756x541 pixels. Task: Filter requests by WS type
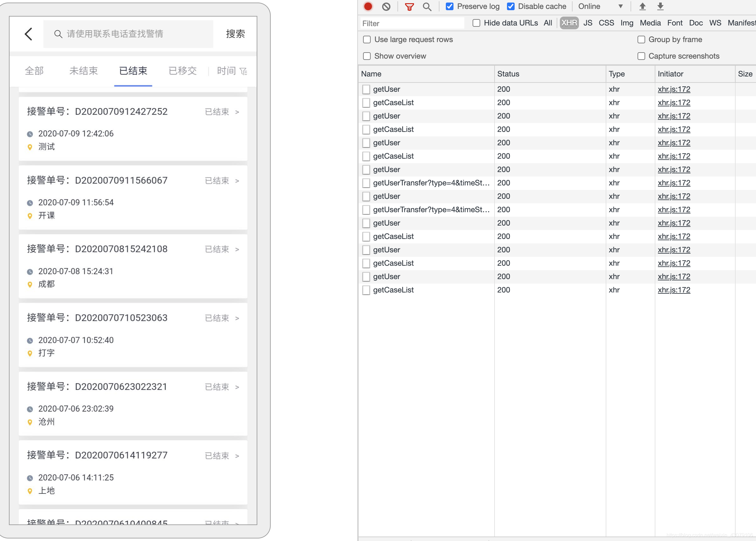(715, 23)
